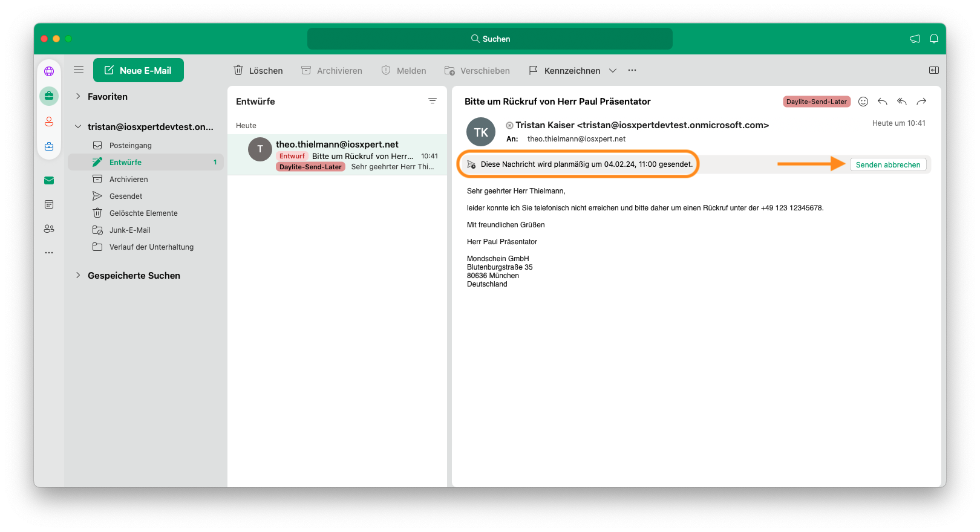
Task: Open the People contacts icon
Action: tap(49, 229)
